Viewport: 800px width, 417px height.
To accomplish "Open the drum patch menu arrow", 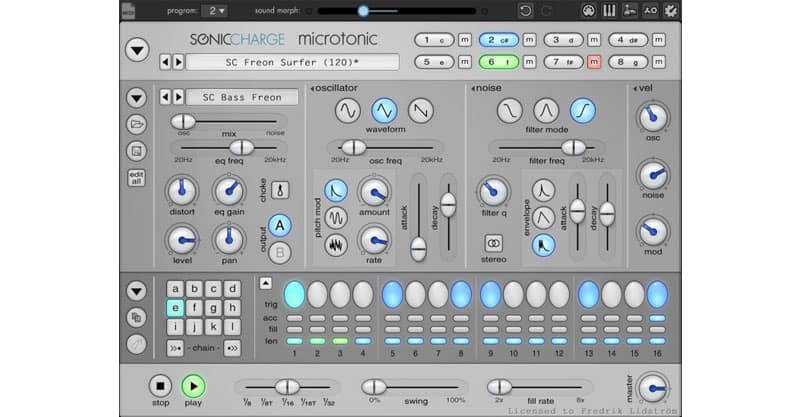I will [x=136, y=97].
